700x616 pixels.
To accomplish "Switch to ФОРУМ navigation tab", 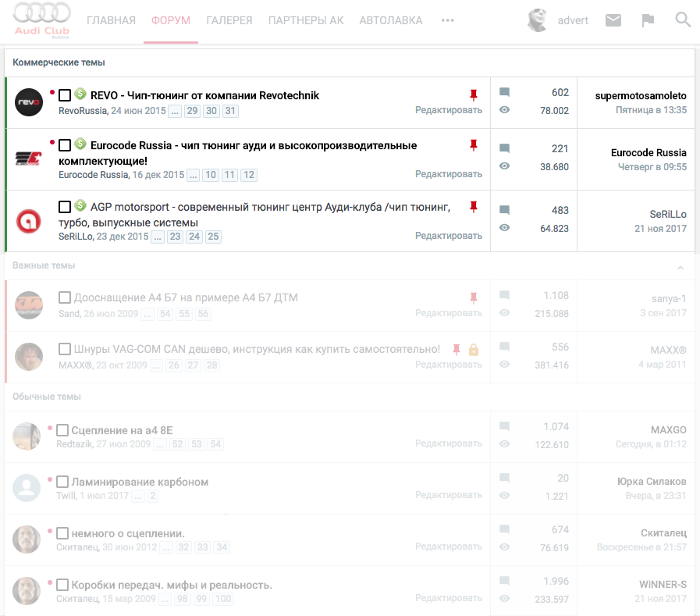I will [x=171, y=20].
